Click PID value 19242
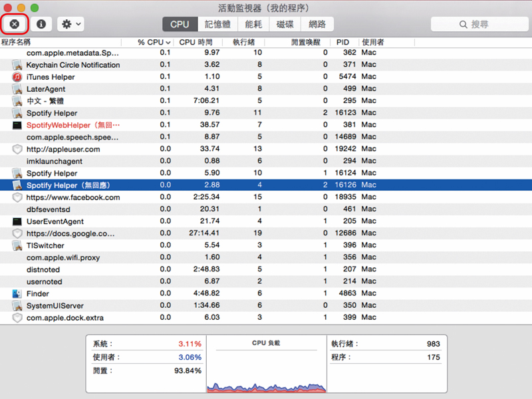This screenshot has width=532, height=399. 345,148
